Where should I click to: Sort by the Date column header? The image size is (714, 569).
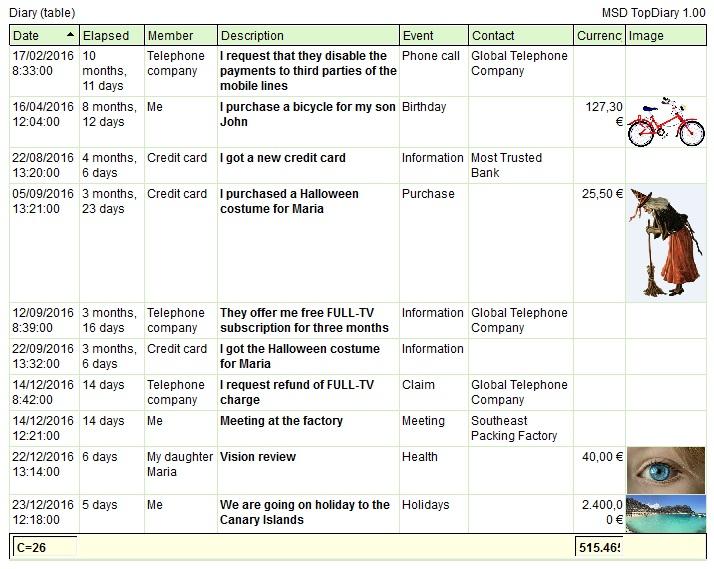(x=44, y=36)
